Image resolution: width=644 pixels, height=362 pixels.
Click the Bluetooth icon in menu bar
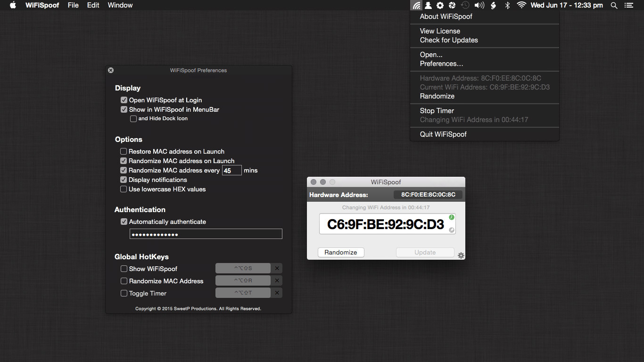(507, 5)
